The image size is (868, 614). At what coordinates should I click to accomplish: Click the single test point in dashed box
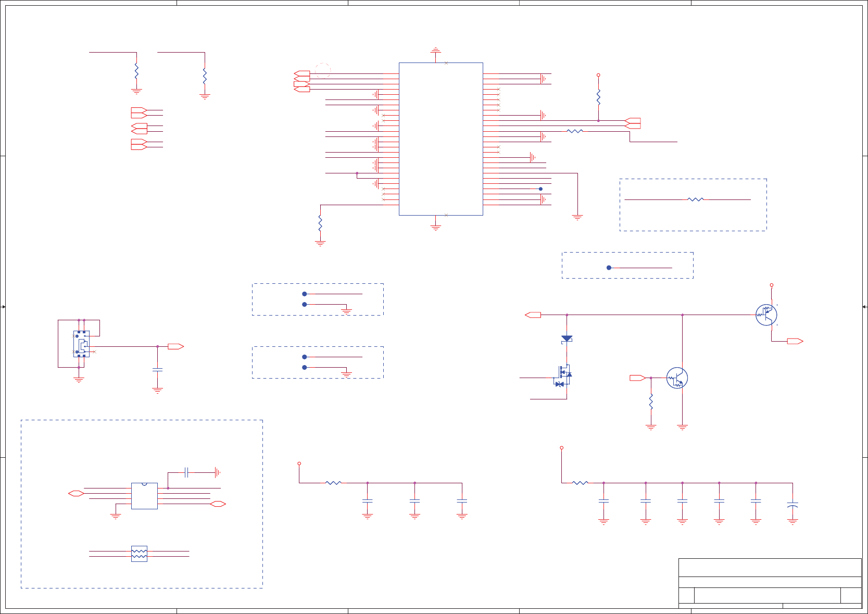pos(609,268)
